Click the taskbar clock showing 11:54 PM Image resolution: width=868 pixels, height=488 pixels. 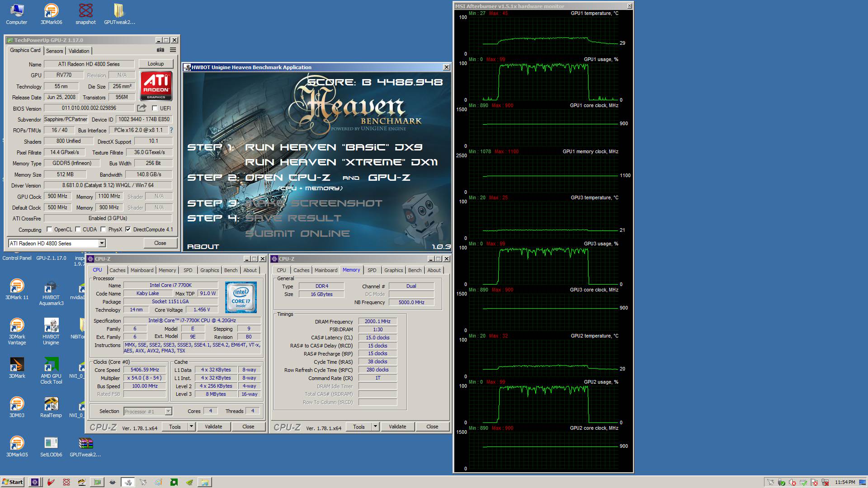tap(845, 482)
